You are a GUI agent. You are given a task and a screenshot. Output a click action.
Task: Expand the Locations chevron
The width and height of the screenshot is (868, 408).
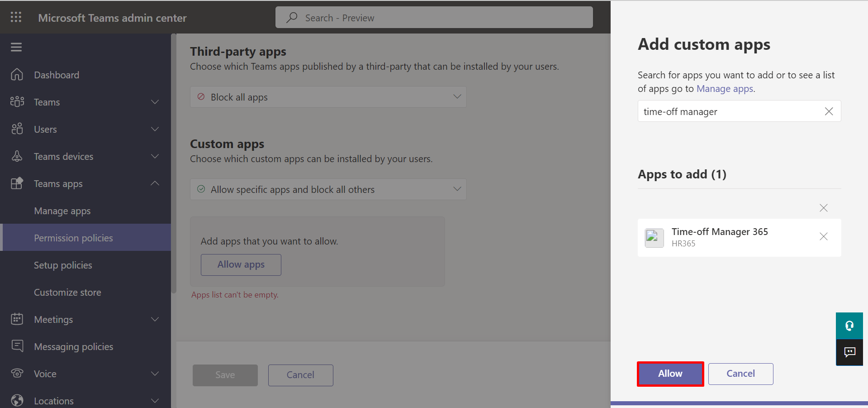155,401
